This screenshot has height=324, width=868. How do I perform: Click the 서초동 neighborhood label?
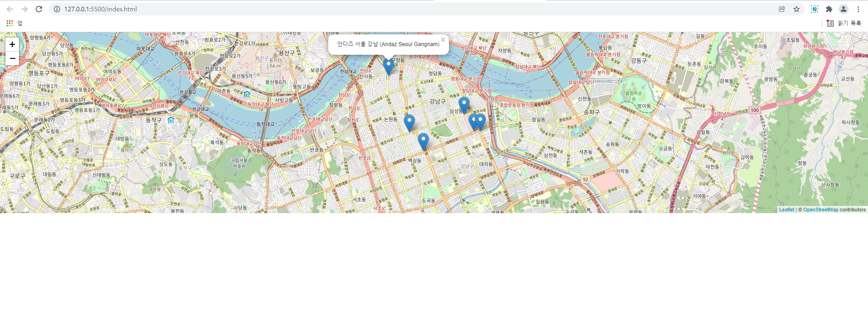359,200
